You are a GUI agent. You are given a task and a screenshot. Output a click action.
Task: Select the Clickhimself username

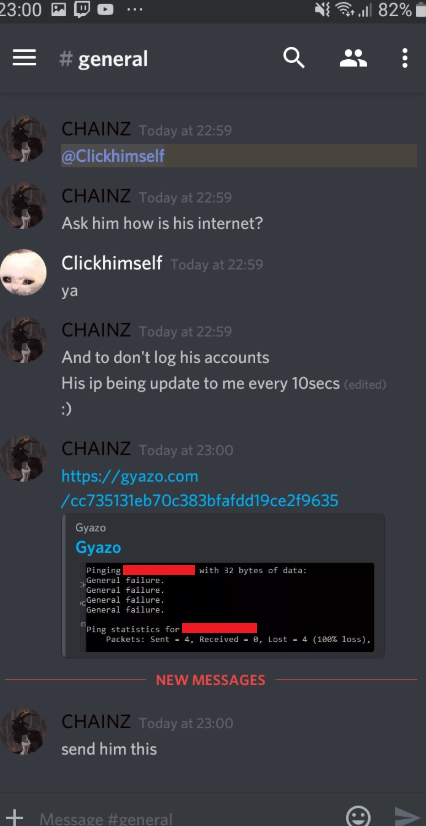[112, 262]
